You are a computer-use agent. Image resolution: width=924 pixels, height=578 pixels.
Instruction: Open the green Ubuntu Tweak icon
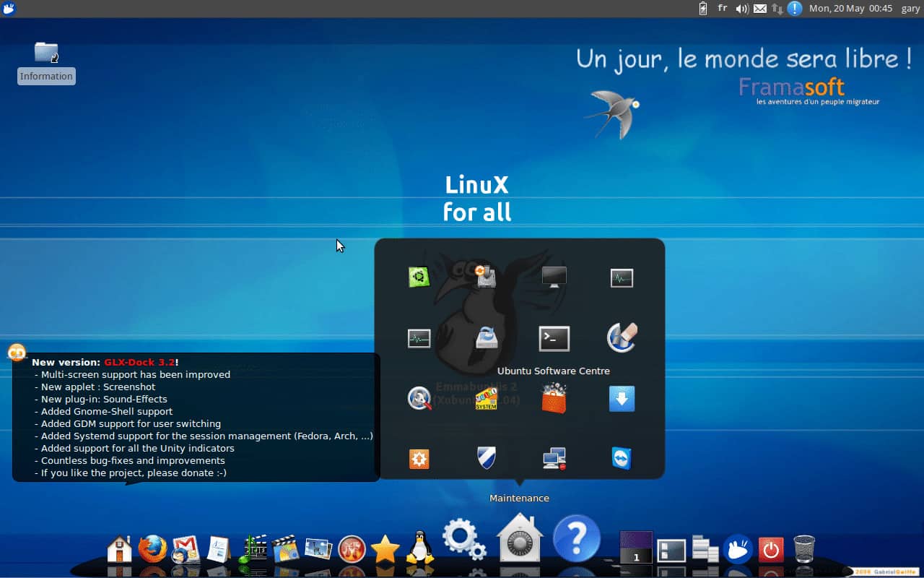click(x=419, y=277)
